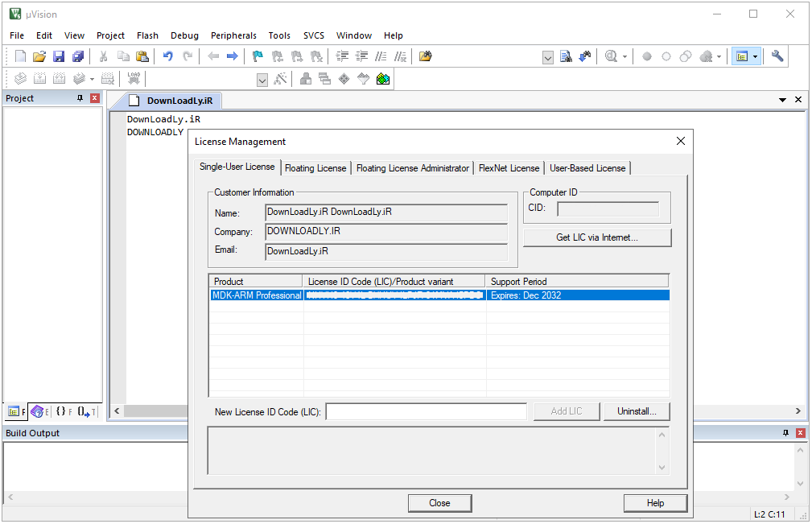Viewport: 812px width, 524px height.
Task: Switch to the Floating License Administrator tab
Action: point(413,168)
